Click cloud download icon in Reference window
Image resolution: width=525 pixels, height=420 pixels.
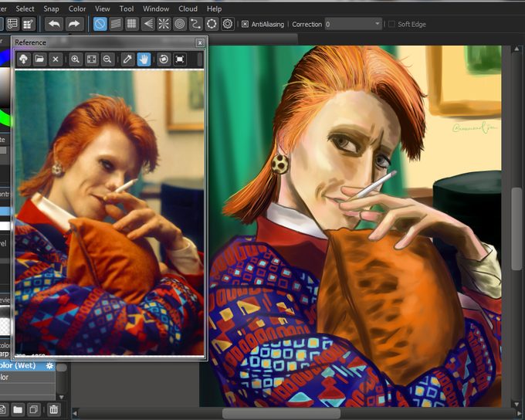[x=23, y=59]
